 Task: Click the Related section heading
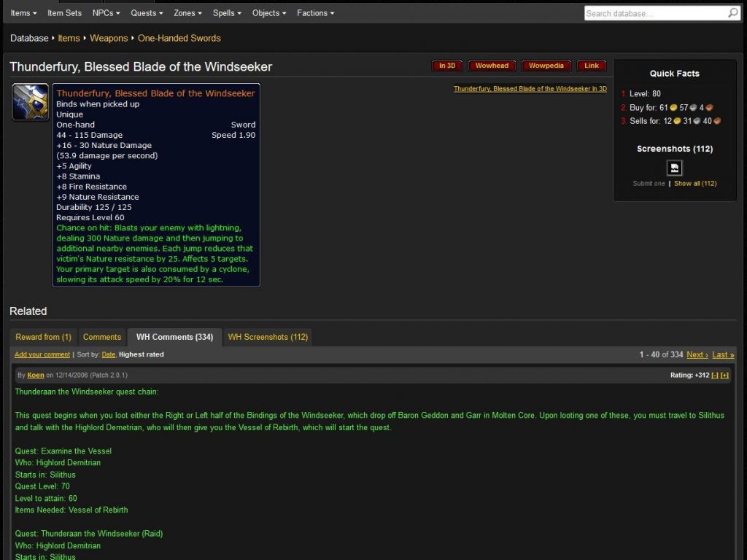pyautogui.click(x=28, y=311)
